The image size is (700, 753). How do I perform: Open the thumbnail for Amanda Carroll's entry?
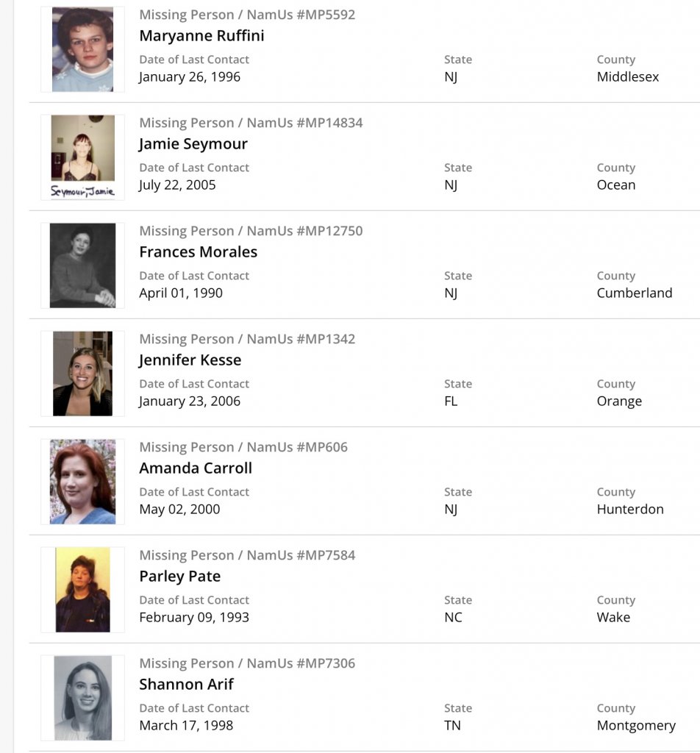[x=82, y=482]
